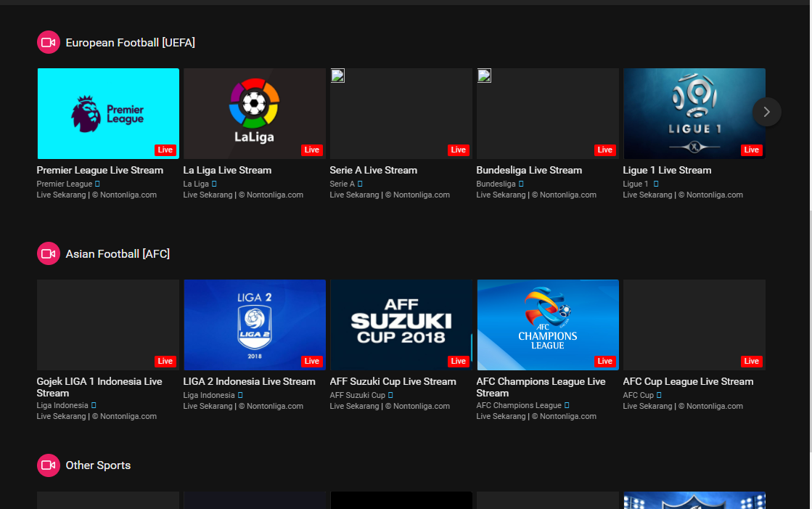
Task: Open AFC Champions League Live Stream title
Action: 541,387
